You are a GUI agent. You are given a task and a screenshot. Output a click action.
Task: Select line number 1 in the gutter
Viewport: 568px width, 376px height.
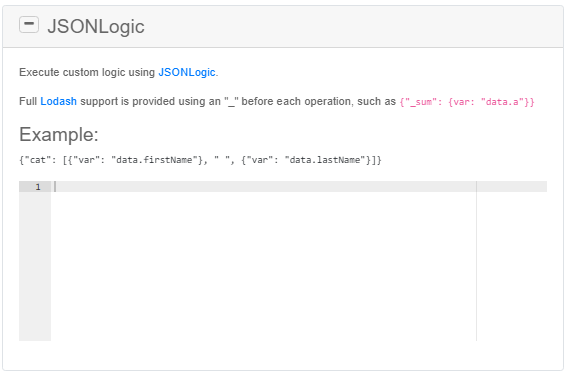[38, 187]
